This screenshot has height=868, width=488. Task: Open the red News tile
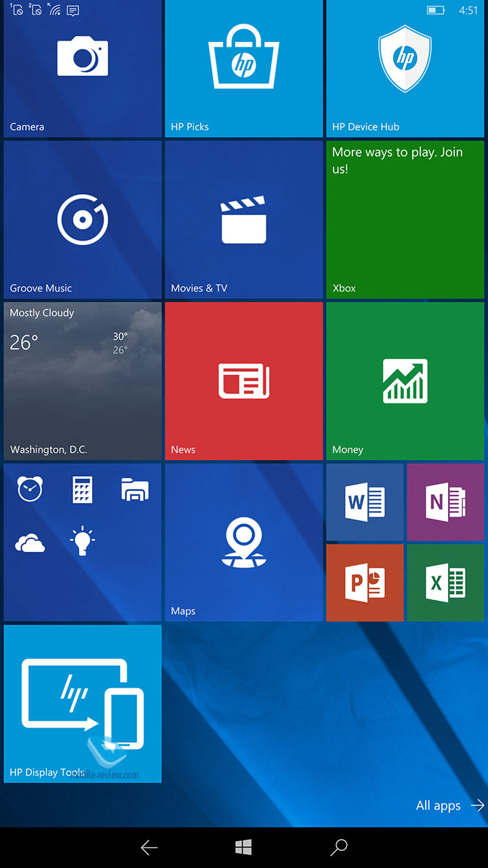pyautogui.click(x=244, y=381)
